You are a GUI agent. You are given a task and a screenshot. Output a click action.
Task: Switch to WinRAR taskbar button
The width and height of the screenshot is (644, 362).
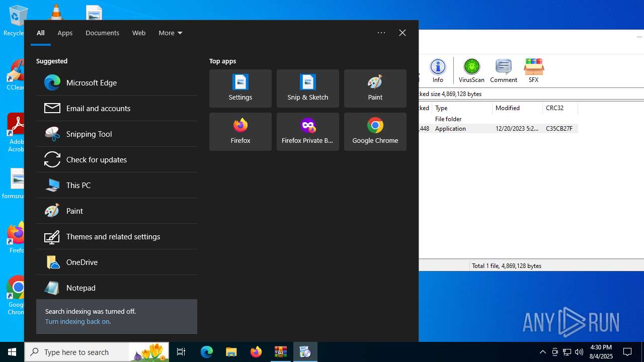281,352
